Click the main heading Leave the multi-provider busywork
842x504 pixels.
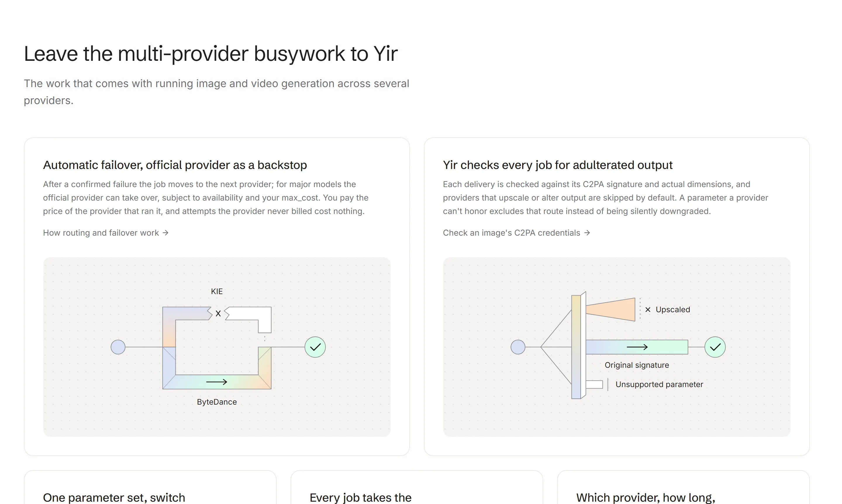(x=210, y=54)
